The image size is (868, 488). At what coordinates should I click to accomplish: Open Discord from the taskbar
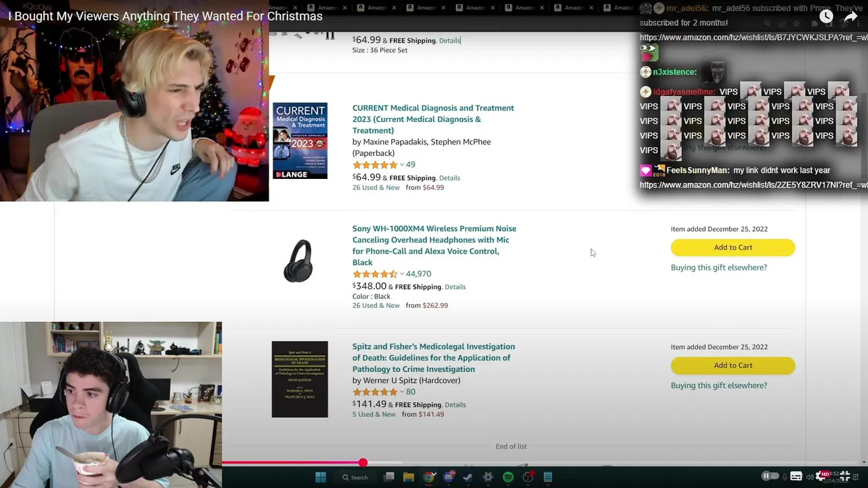coord(448,477)
